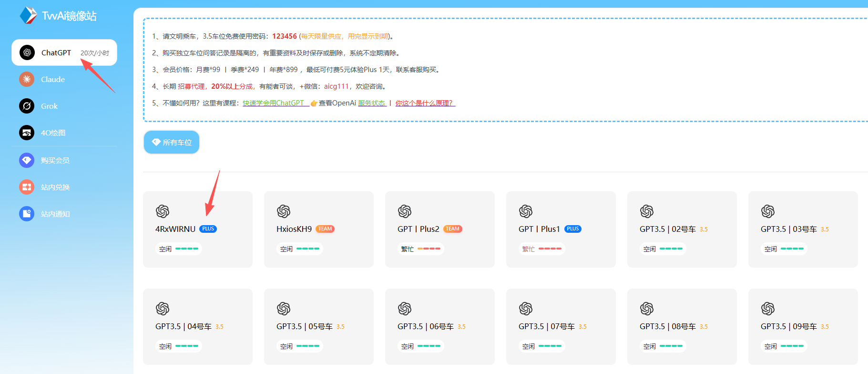Click the 你这个是什么原理 link

[x=425, y=103]
